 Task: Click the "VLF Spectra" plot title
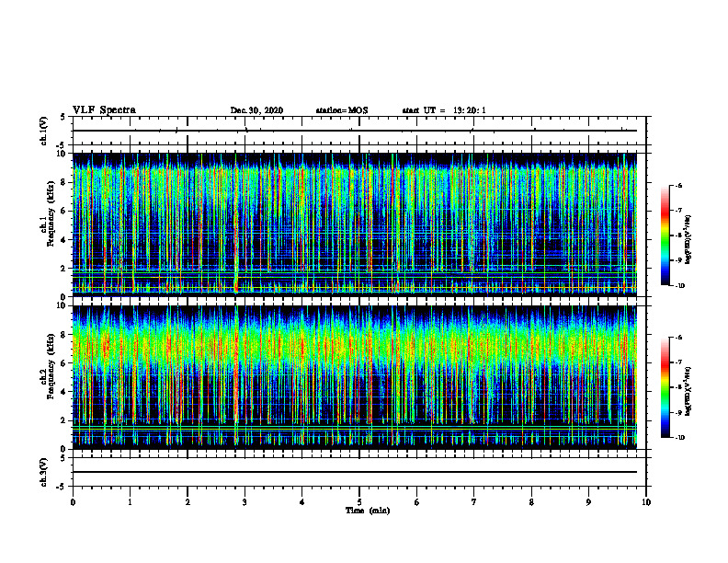tap(104, 110)
